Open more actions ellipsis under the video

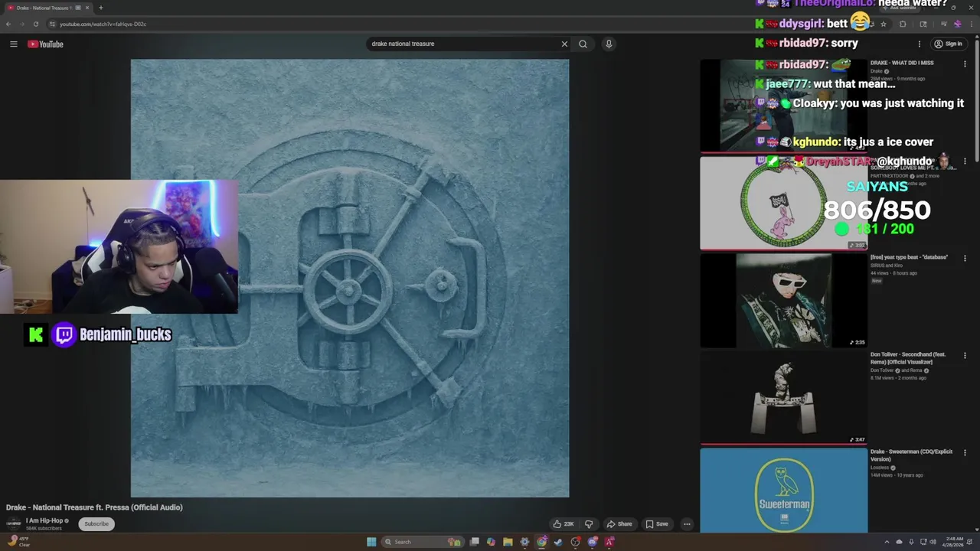687,524
